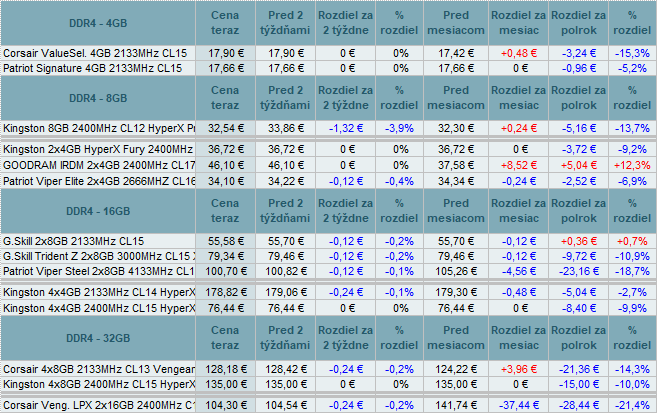Select the -23,16 € half-year difference
The image size is (657, 413).
[579, 271]
